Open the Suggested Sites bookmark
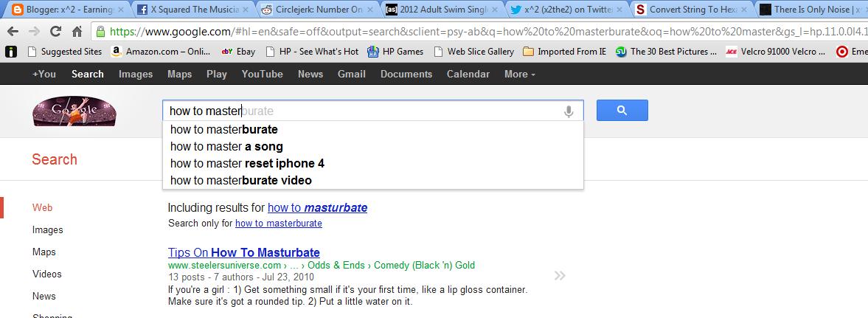 point(64,52)
